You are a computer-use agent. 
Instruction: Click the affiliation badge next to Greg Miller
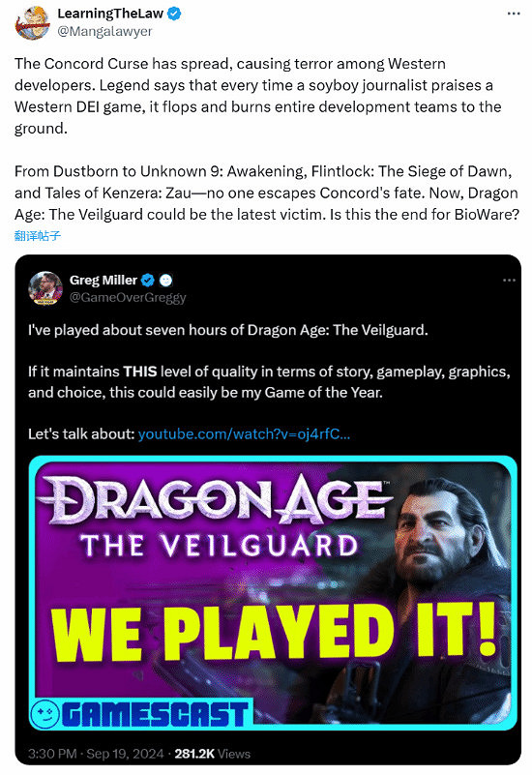pos(166,281)
